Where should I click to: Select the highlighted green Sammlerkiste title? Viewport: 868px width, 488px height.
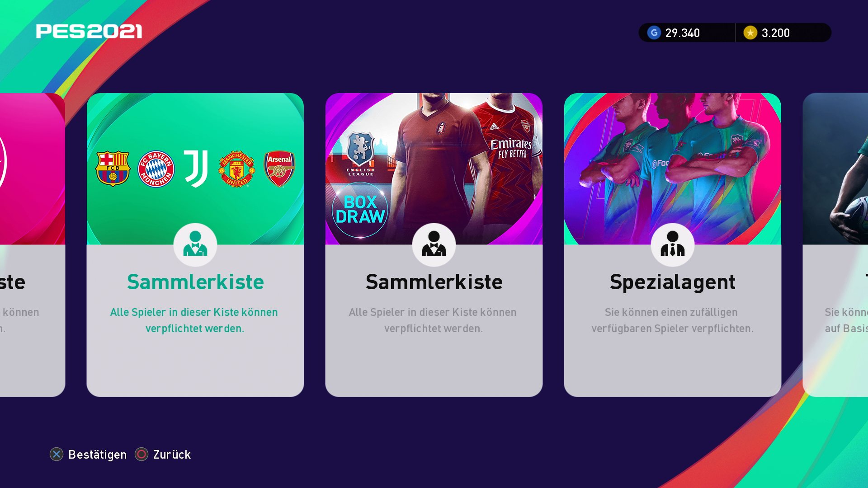[195, 282]
